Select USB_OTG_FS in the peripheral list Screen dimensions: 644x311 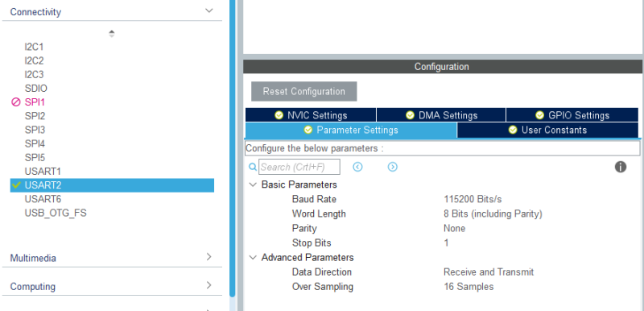pyautogui.click(x=56, y=214)
